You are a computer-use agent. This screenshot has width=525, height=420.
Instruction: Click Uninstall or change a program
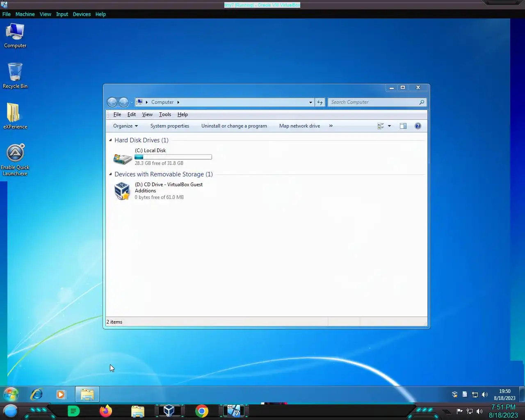234,126
